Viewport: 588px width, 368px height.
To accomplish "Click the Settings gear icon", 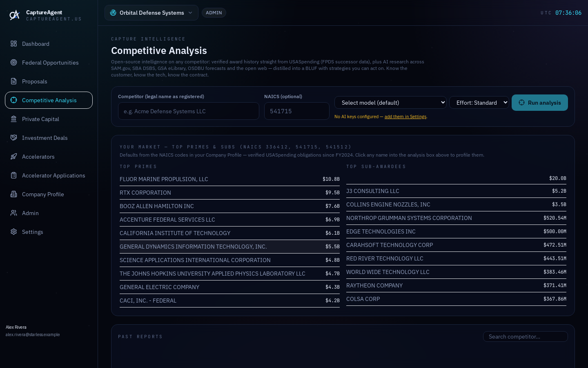I will [14, 232].
